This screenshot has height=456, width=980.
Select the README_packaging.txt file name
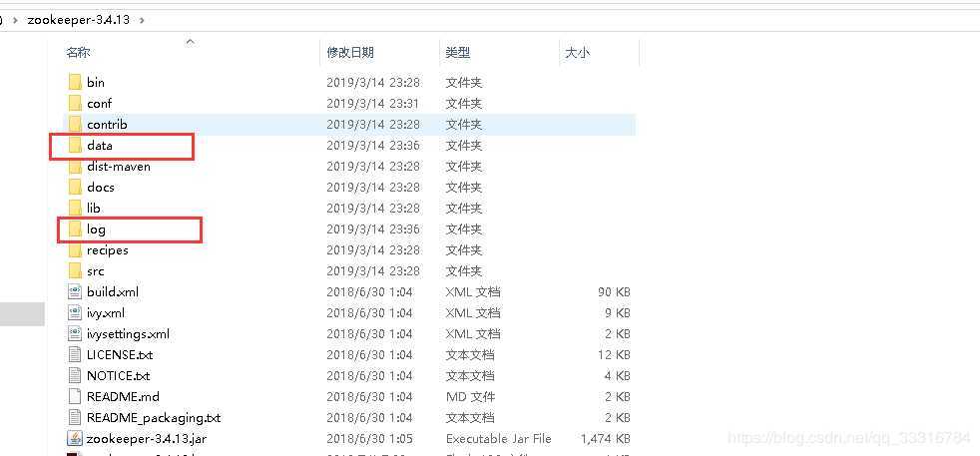154,417
